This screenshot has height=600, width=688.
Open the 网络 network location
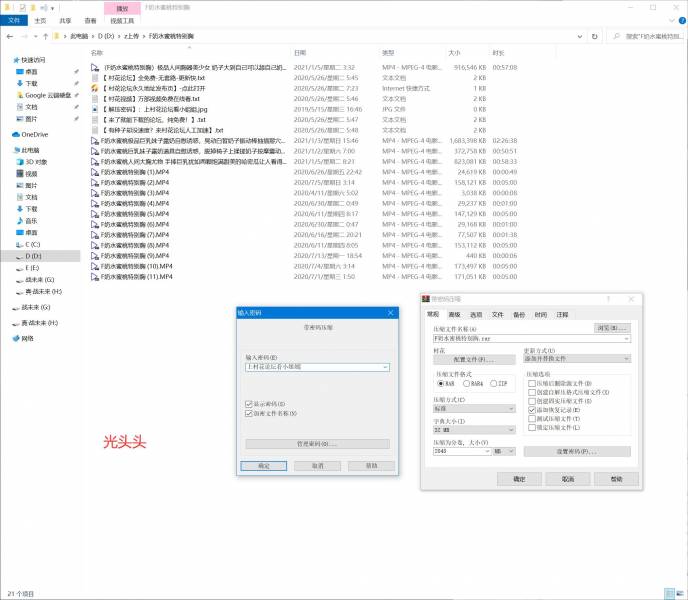pos(27,338)
